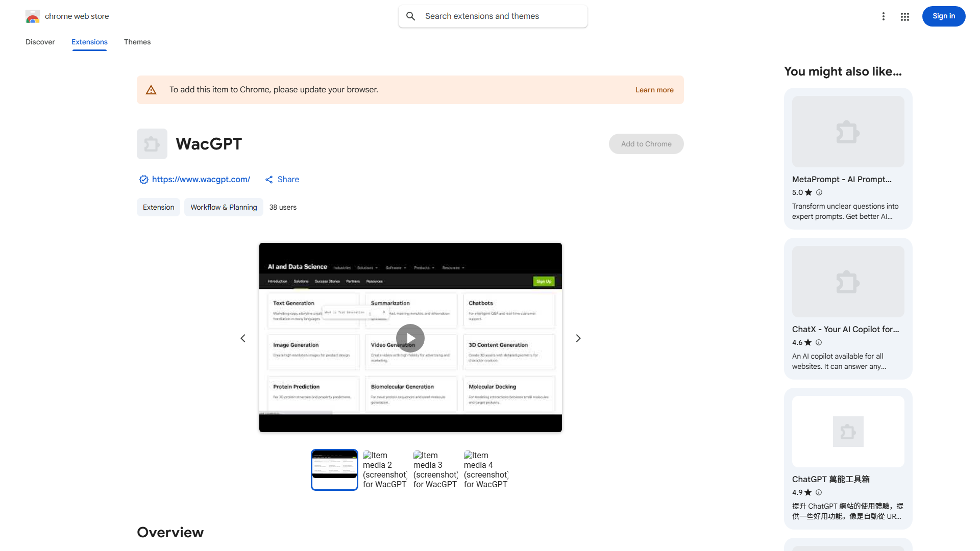
Task: Open the ChatGPT 萬能工具箱 recommendation card
Action: coord(848,458)
